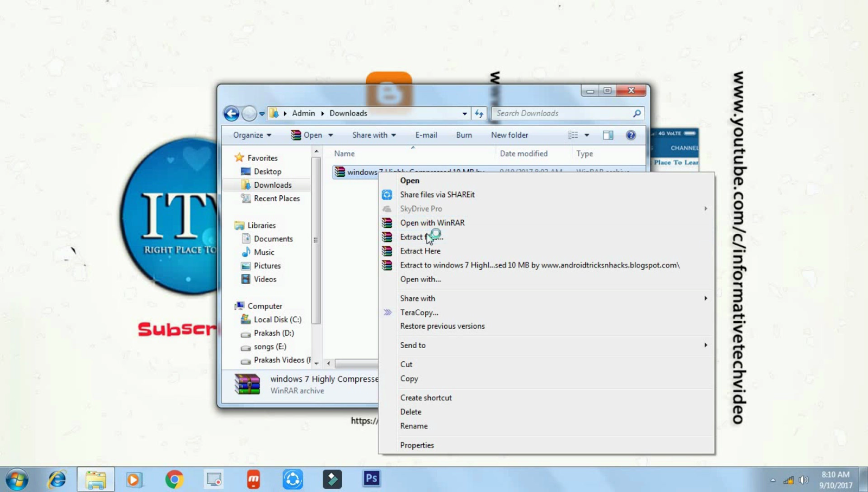
Task: Open the Videos library
Action: pos(259,279)
